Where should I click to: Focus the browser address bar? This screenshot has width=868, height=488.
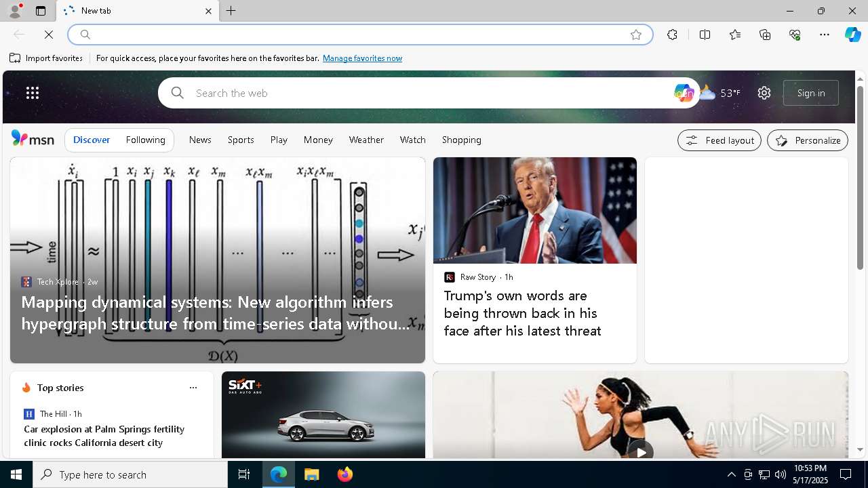(359, 35)
